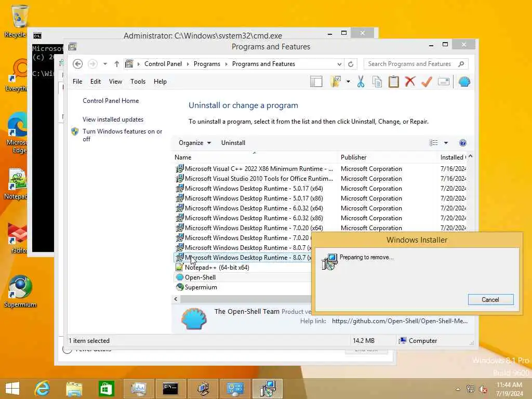Toggle the preview pane toolbar icon

click(316, 82)
